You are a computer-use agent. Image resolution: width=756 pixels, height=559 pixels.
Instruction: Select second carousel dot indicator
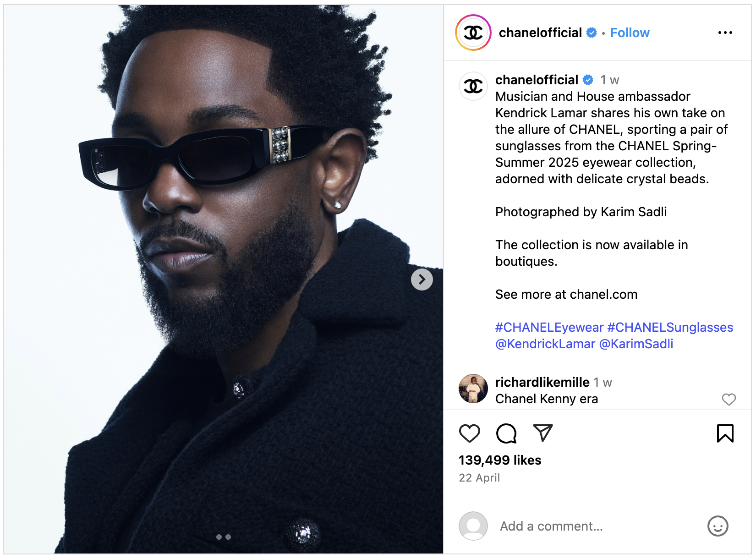228,537
